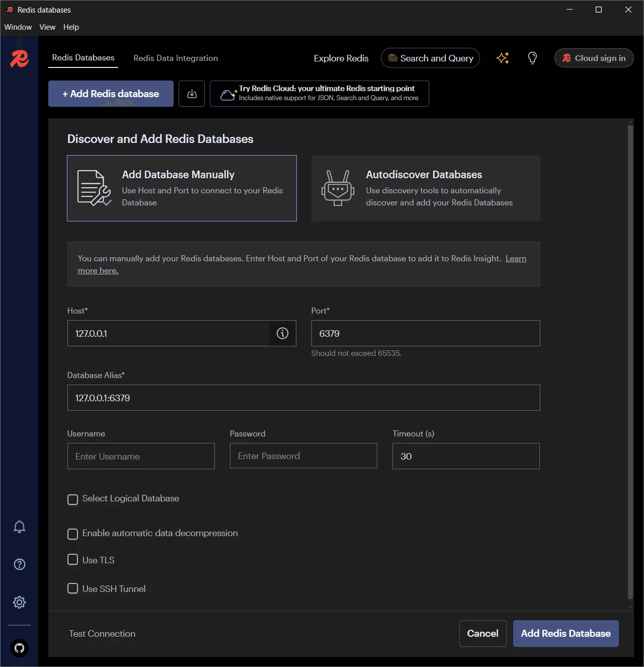644x667 pixels.
Task: Click the Redis logo in sidebar
Action: [x=19, y=58]
